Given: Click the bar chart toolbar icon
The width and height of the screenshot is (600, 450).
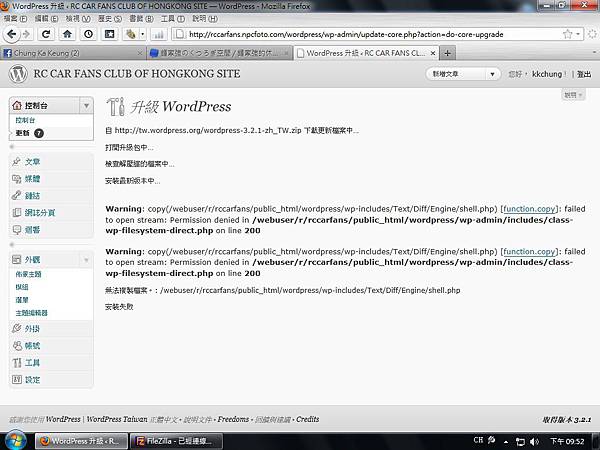Looking at the screenshot, I should point(158,34).
